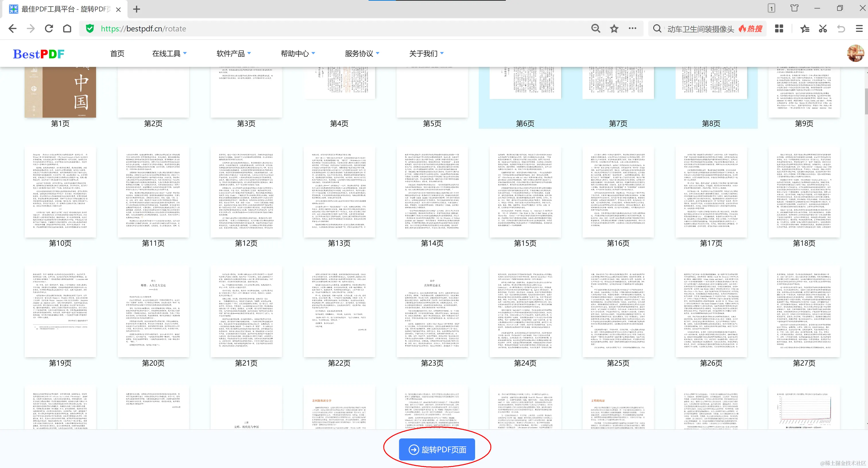Open the 首页 navigation item
This screenshot has width=868, height=468.
tap(117, 54)
